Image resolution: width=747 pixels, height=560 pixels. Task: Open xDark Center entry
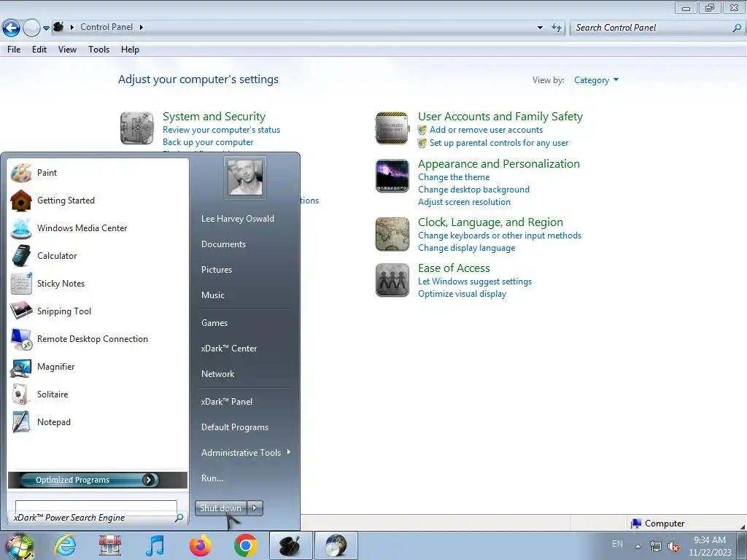click(x=228, y=349)
